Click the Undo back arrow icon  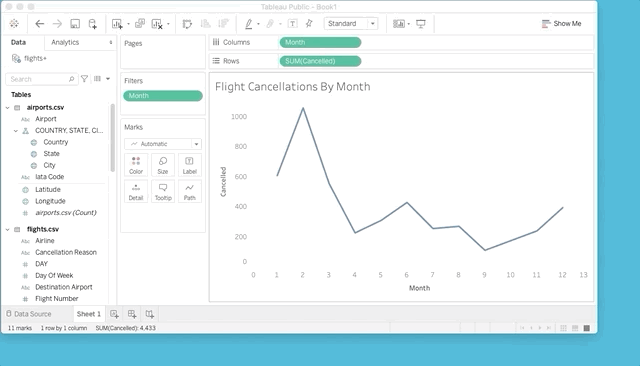coord(40,24)
